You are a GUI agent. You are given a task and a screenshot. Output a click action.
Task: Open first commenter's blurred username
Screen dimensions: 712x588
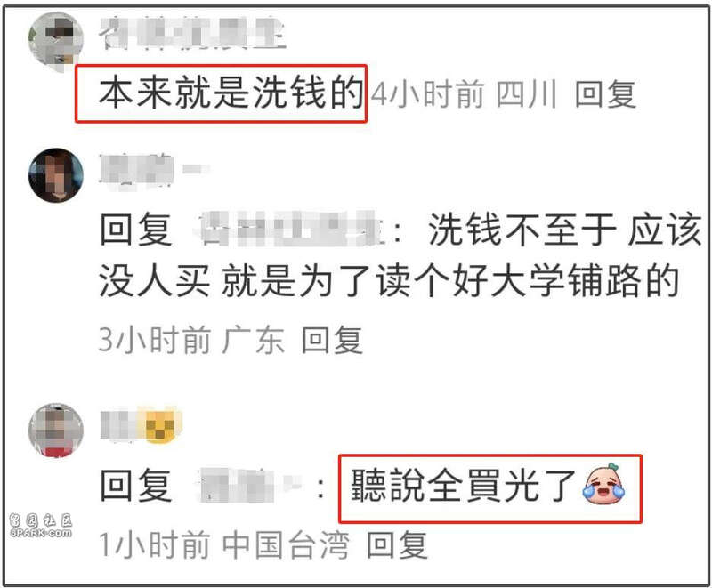(191, 33)
